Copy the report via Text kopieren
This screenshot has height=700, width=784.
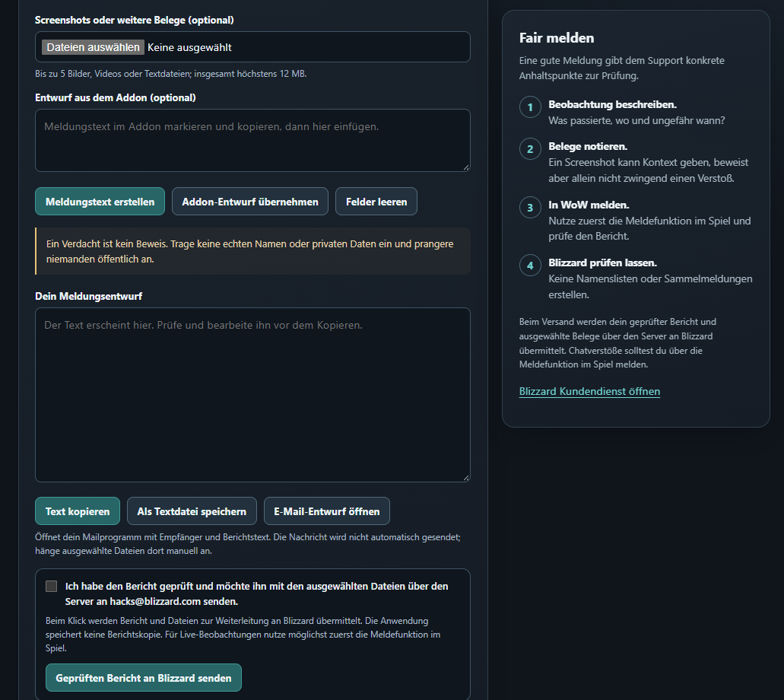(x=78, y=511)
